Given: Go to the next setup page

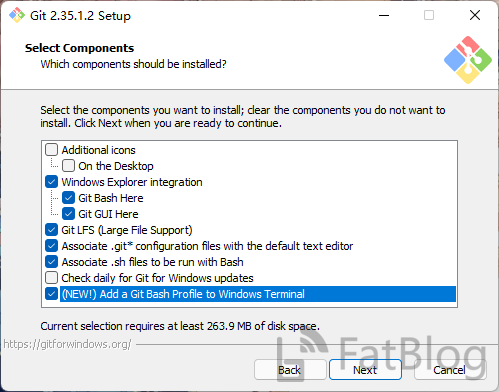Looking at the screenshot, I should (365, 370).
